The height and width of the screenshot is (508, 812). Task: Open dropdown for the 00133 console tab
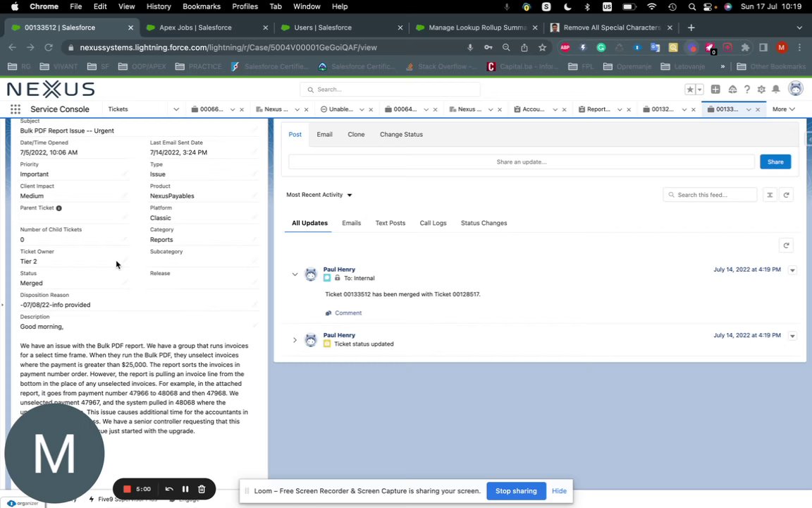[749, 109]
